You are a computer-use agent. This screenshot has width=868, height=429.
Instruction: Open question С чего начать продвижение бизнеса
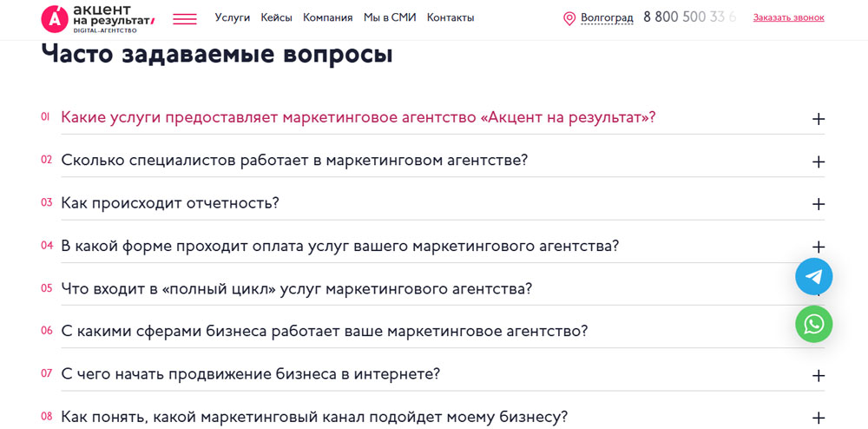coord(250,374)
